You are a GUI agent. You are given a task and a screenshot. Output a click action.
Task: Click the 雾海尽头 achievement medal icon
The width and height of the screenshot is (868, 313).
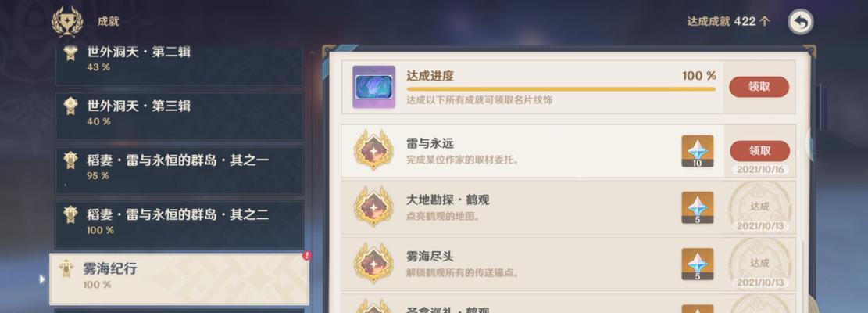(x=373, y=263)
